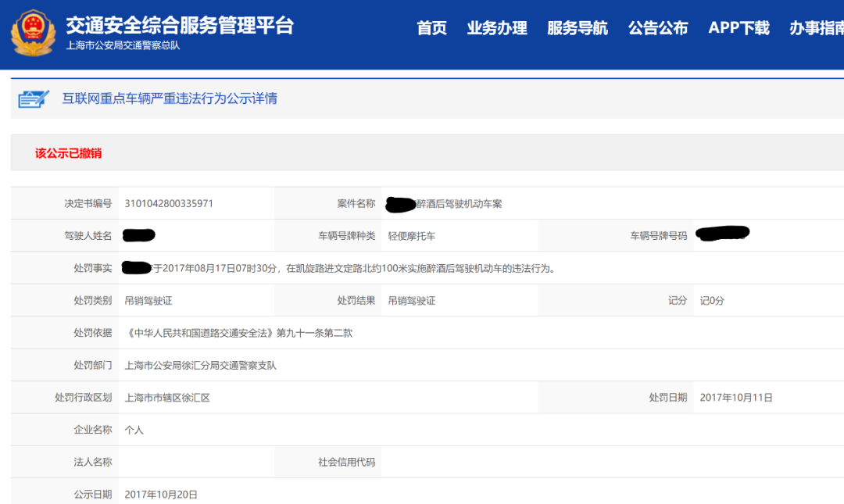Select the 个人 value

point(134,430)
